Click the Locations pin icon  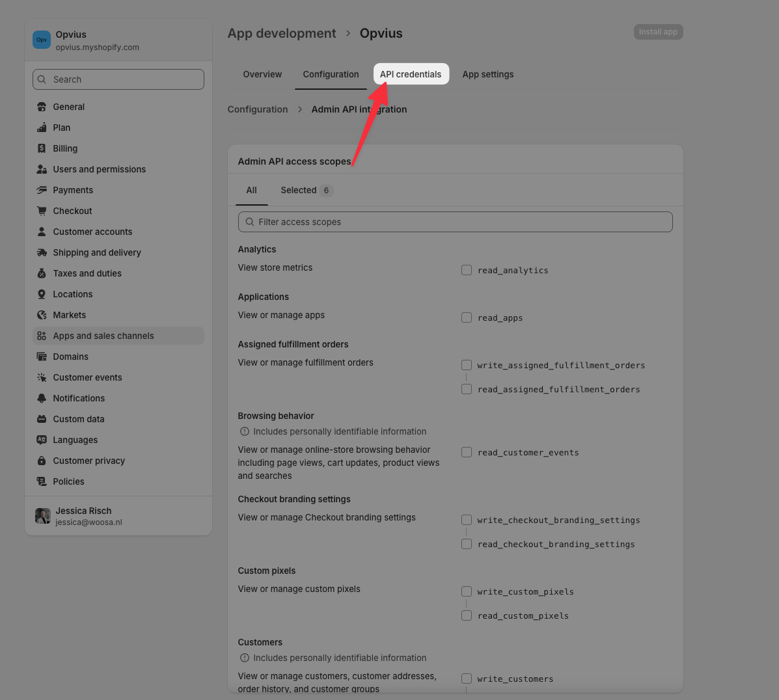pos(42,295)
